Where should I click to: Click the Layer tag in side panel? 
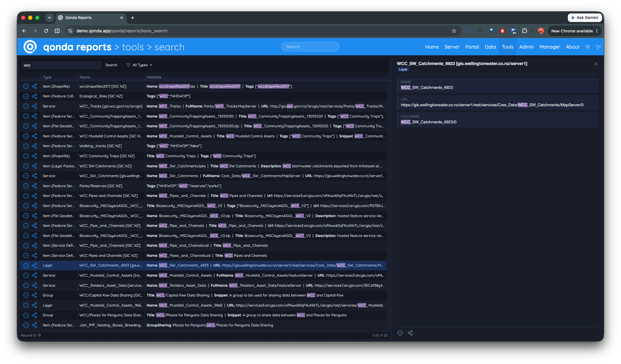(x=403, y=70)
